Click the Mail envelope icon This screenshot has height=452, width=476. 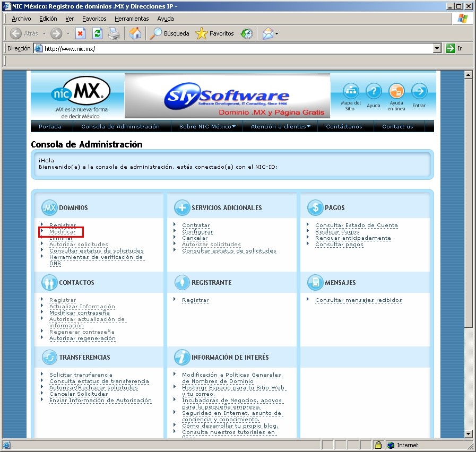[268, 33]
